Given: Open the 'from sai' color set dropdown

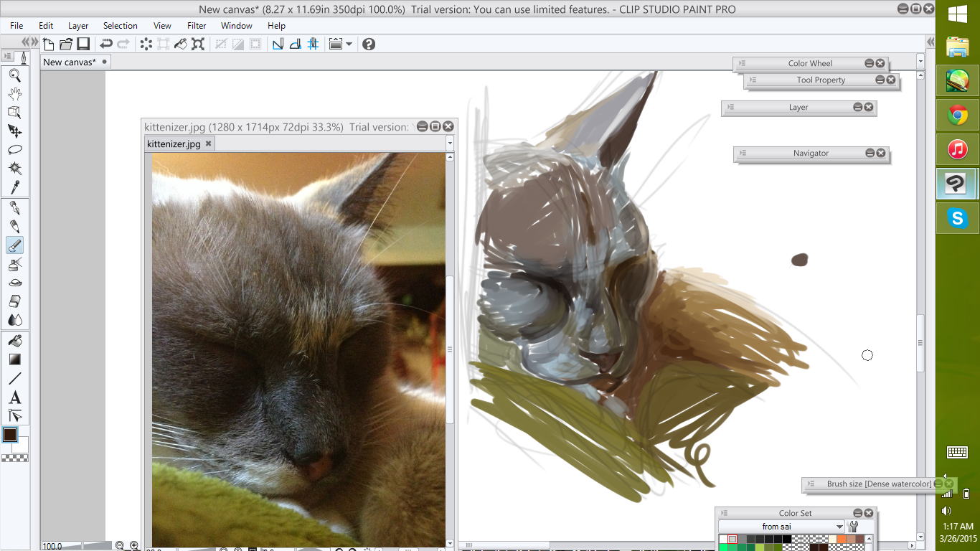Looking at the screenshot, I should pyautogui.click(x=839, y=527).
